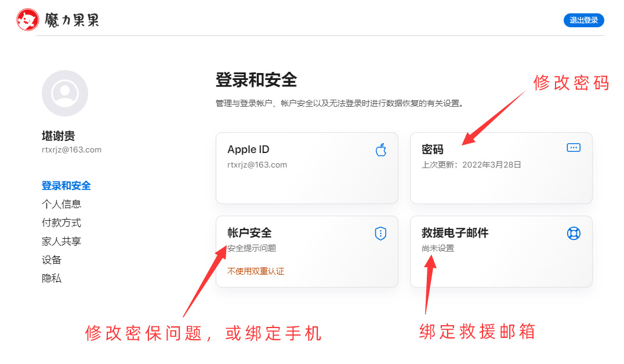Open the 救援电子邮件 card
The image size is (624, 364).
pyautogui.click(x=501, y=252)
